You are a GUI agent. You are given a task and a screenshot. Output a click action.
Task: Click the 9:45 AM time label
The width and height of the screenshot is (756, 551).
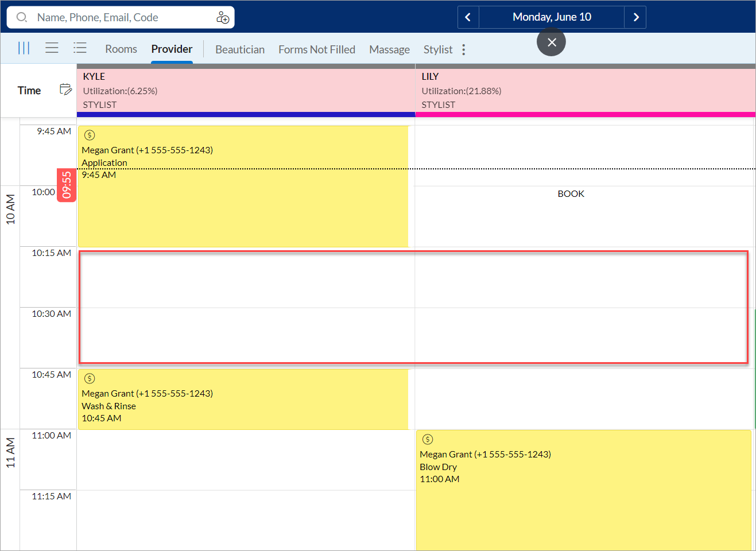tap(54, 131)
